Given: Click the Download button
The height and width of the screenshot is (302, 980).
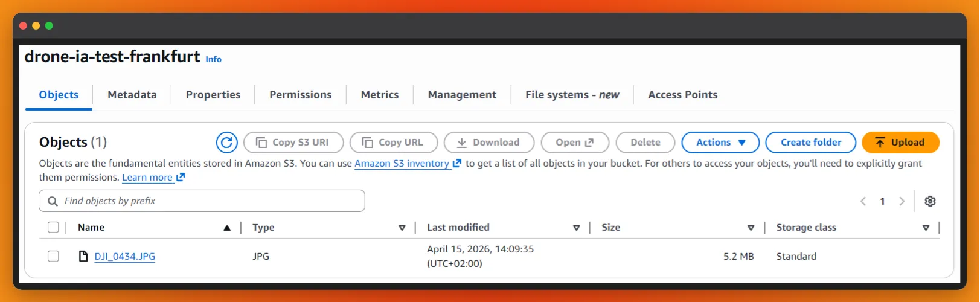Looking at the screenshot, I should coord(489,143).
